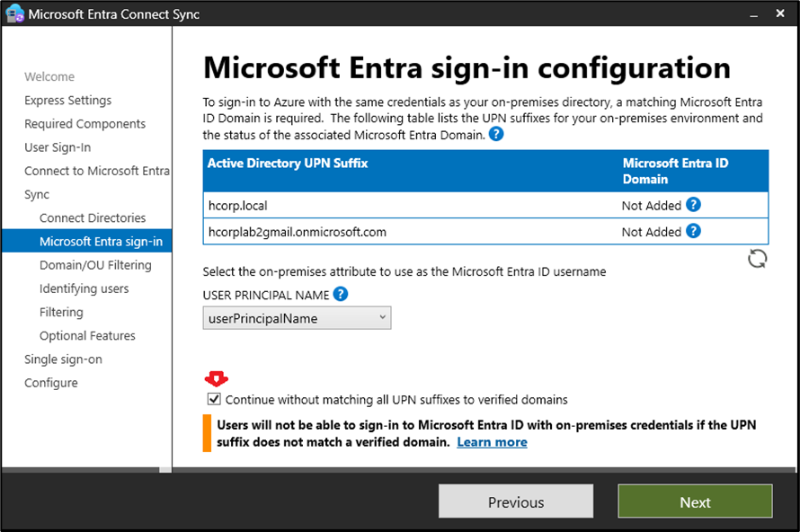Click help icon for hcorplab2gmail.onmicrosoft.com status
Screen dimensions: 800x532
pos(693,232)
